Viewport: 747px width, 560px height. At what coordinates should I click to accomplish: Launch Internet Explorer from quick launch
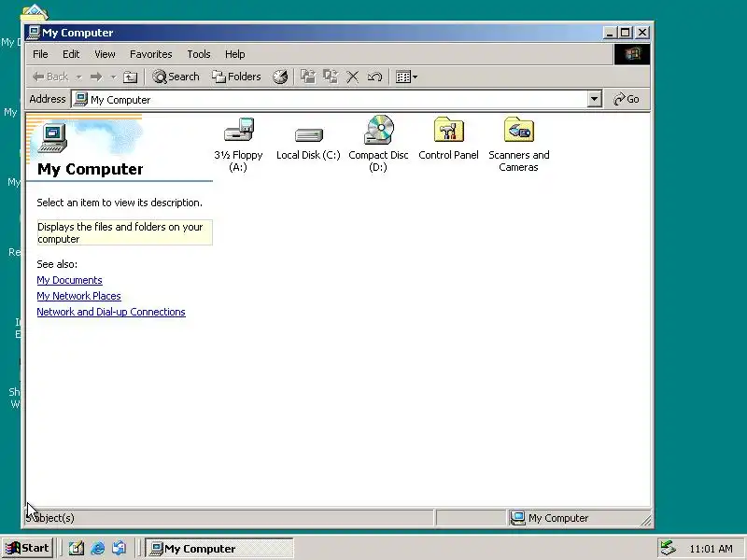click(x=98, y=549)
